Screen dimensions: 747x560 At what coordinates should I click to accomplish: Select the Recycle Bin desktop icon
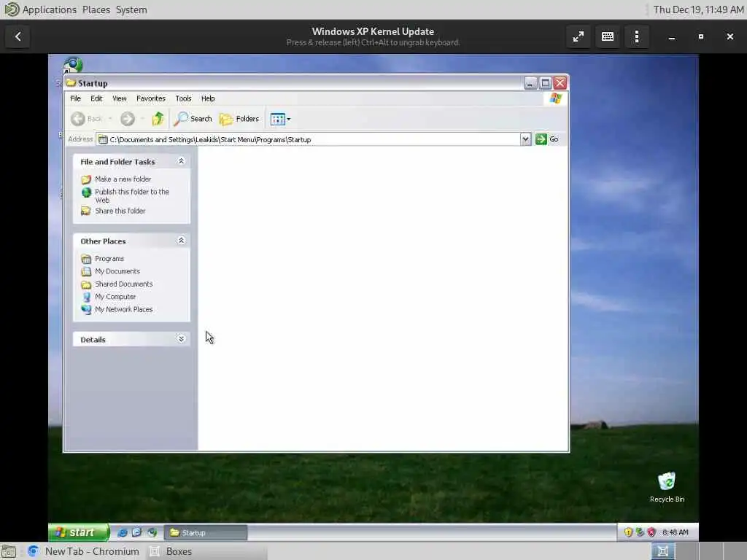click(x=667, y=487)
